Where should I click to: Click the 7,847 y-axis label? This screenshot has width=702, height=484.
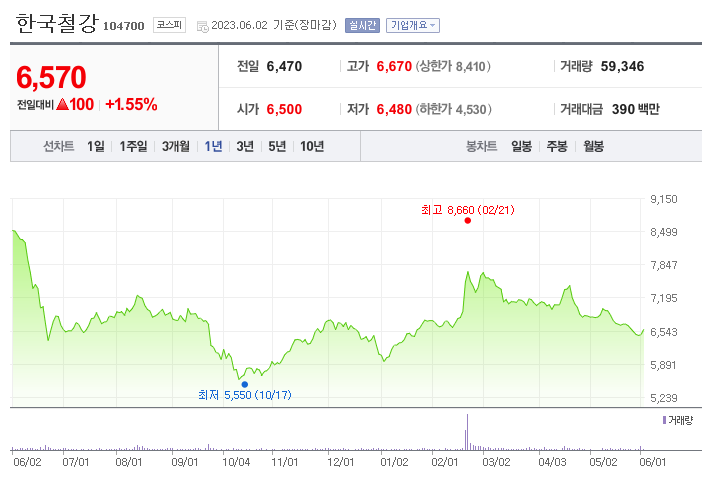(663, 265)
